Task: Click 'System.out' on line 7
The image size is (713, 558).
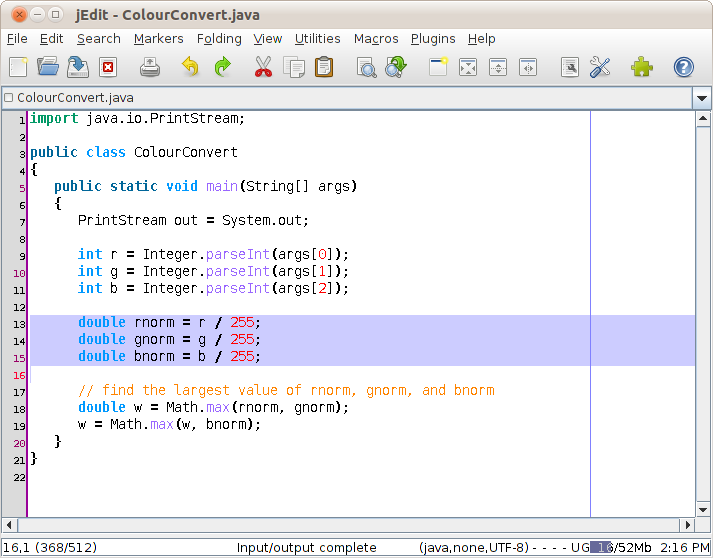Action: click(262, 221)
